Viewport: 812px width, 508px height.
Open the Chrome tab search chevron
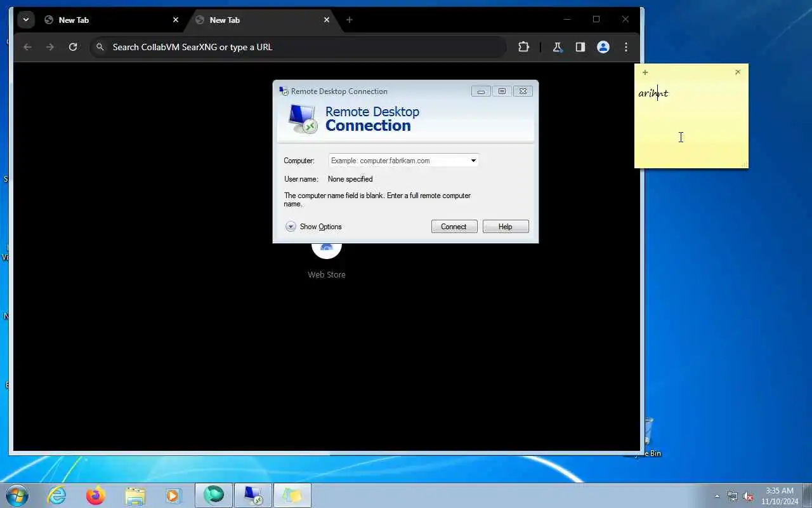26,20
